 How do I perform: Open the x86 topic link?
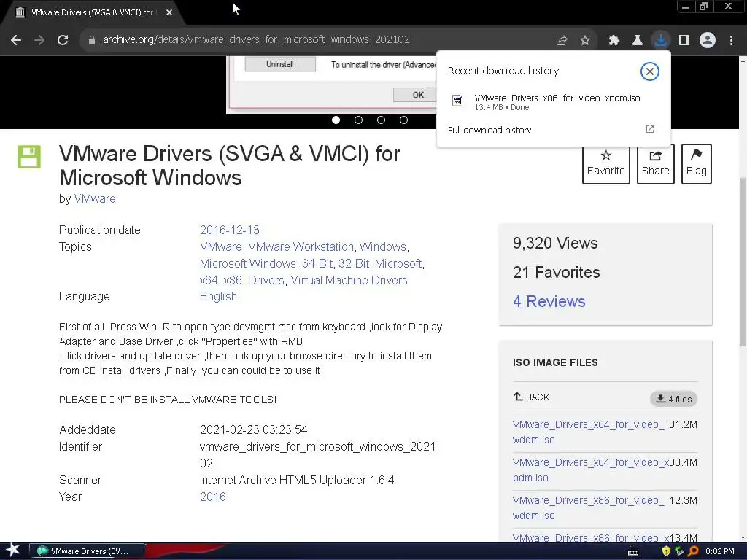[x=233, y=280]
